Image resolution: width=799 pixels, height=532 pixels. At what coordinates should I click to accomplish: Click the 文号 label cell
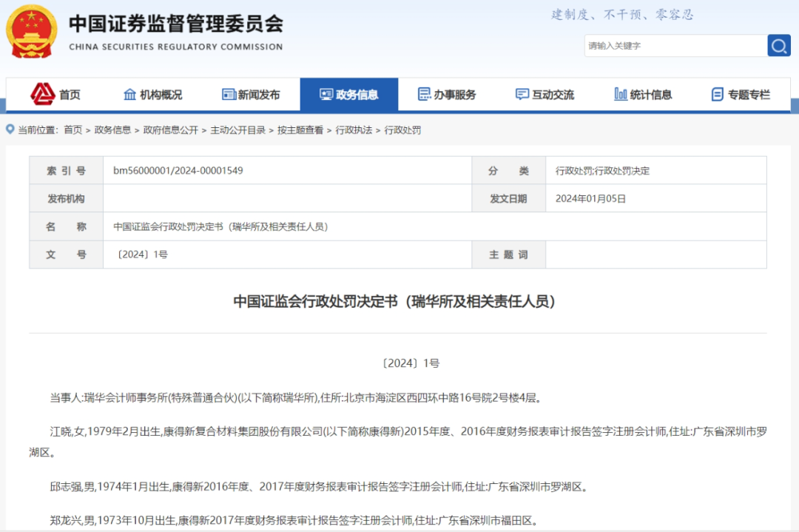tap(67, 255)
